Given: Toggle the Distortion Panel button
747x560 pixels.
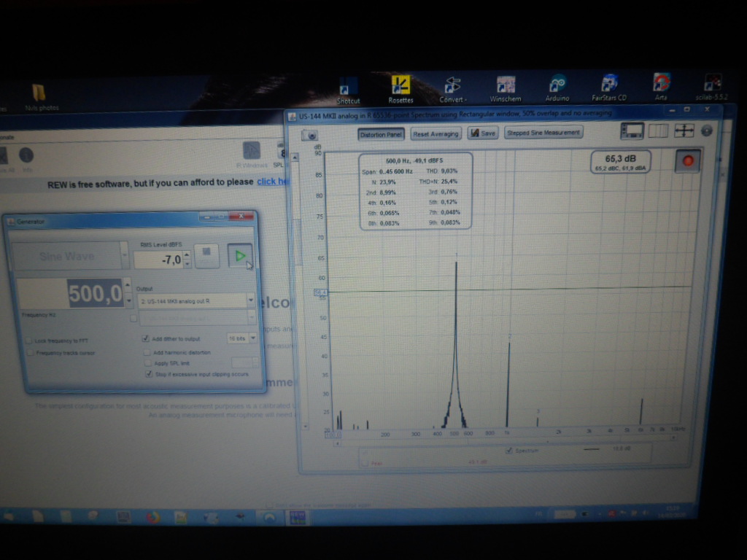Looking at the screenshot, I should pyautogui.click(x=381, y=134).
